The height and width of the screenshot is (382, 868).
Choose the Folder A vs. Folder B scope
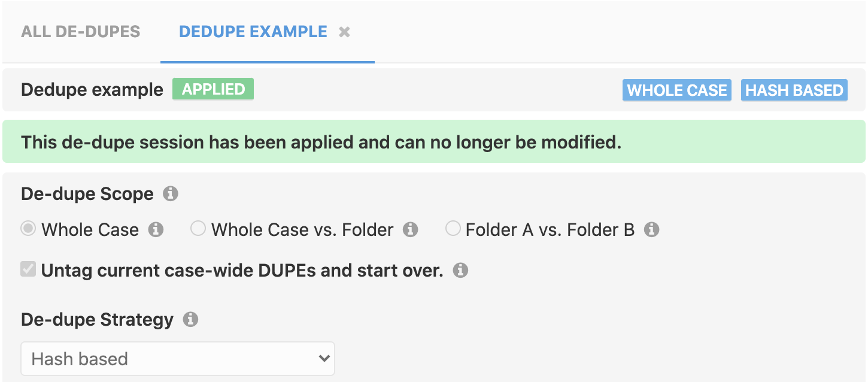[x=453, y=229]
